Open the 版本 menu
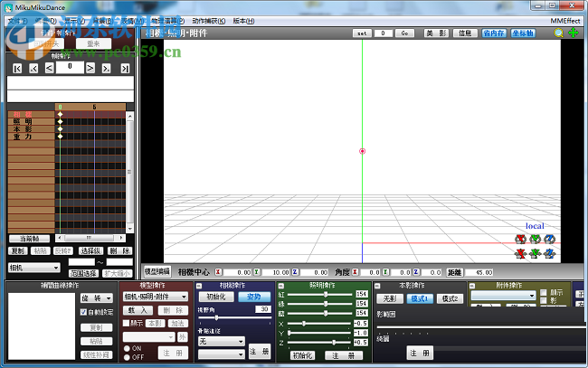The width and height of the screenshot is (588, 368). (x=243, y=21)
